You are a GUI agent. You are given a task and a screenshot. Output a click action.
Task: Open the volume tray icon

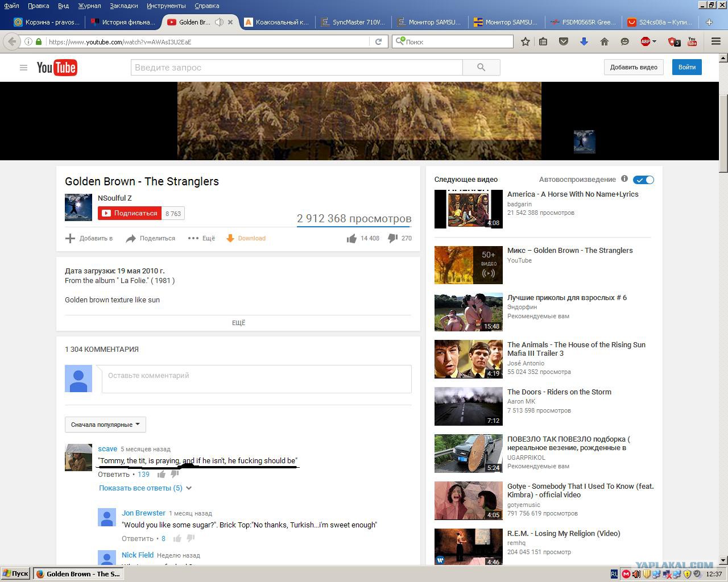point(636,574)
